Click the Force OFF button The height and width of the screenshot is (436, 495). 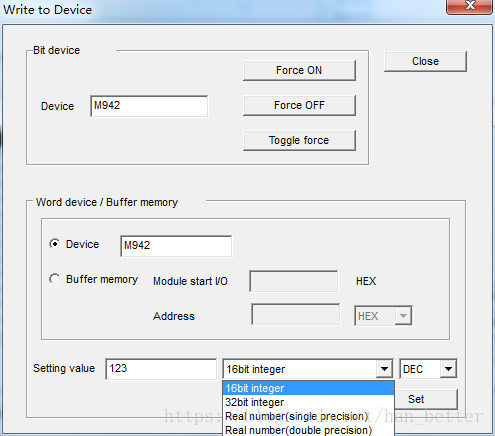click(299, 105)
